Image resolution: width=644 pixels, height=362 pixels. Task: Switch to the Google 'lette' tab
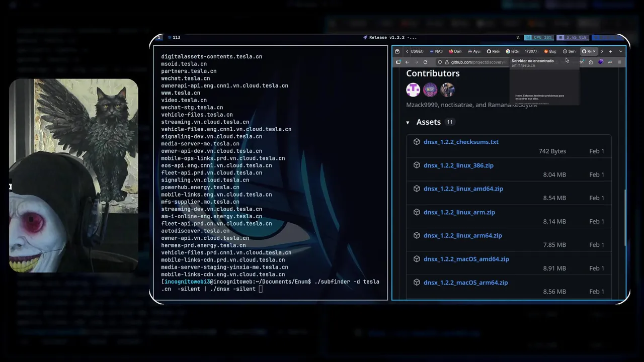tap(512, 51)
